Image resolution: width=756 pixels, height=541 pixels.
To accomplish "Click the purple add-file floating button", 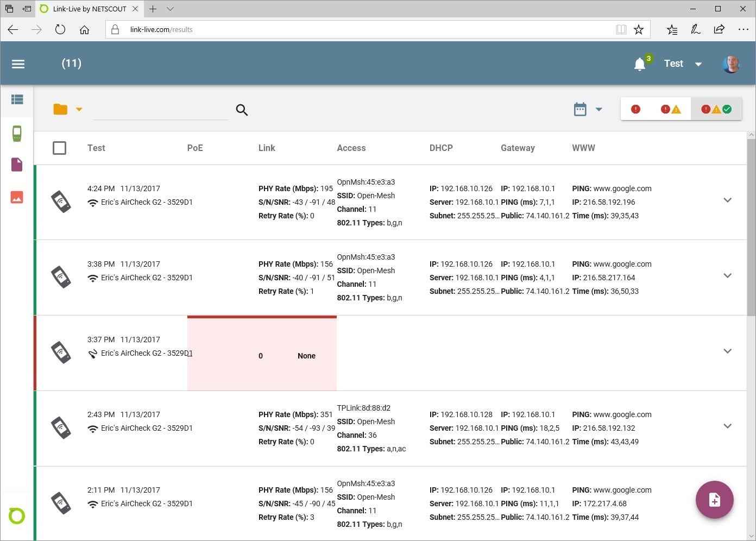I will (x=714, y=500).
